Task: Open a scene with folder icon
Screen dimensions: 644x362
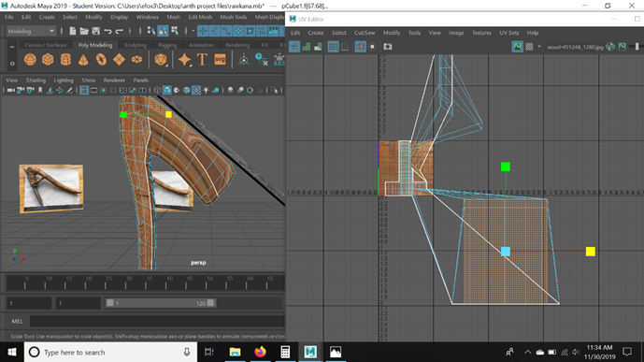Action: point(84,31)
